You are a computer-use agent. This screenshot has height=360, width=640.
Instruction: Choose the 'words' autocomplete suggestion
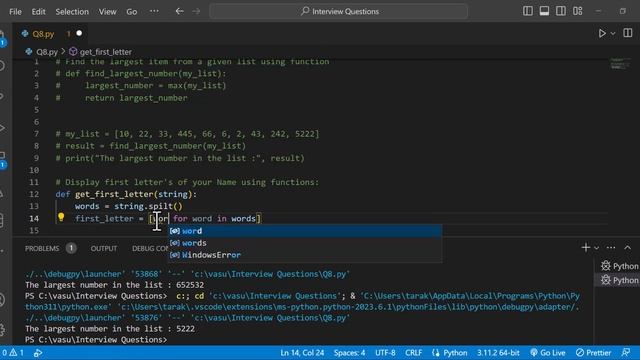pos(305,243)
